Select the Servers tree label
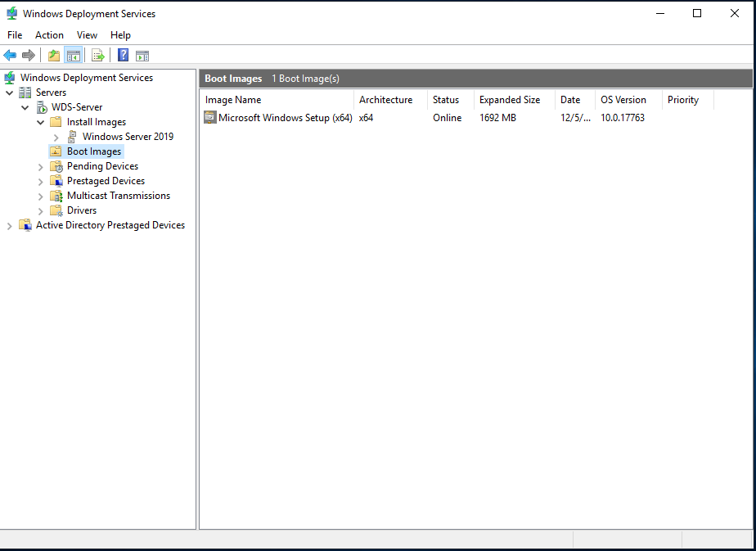The height and width of the screenshot is (551, 756). (51, 93)
